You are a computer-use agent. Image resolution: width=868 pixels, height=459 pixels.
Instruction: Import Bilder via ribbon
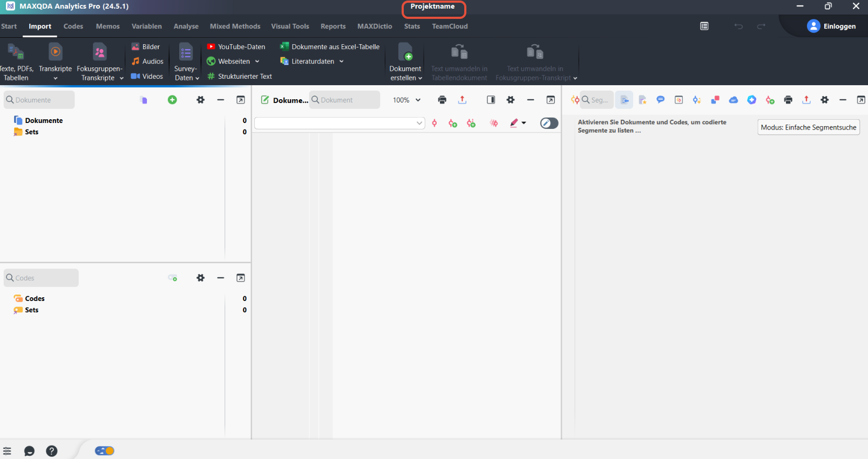coord(146,47)
